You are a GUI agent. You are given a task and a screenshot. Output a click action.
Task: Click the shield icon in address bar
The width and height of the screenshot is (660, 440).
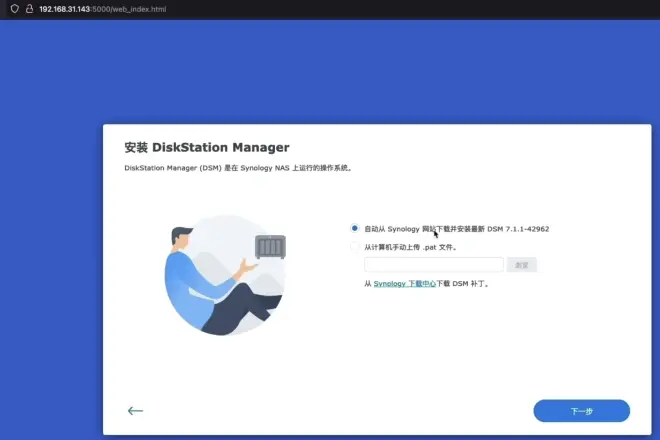tap(15, 9)
